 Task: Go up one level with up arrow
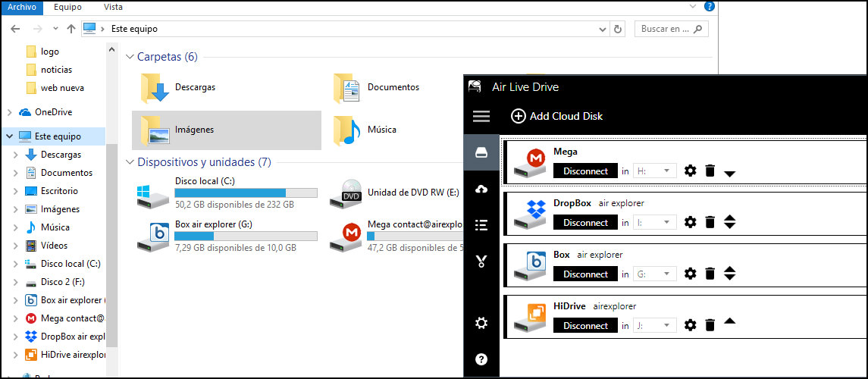[71, 29]
